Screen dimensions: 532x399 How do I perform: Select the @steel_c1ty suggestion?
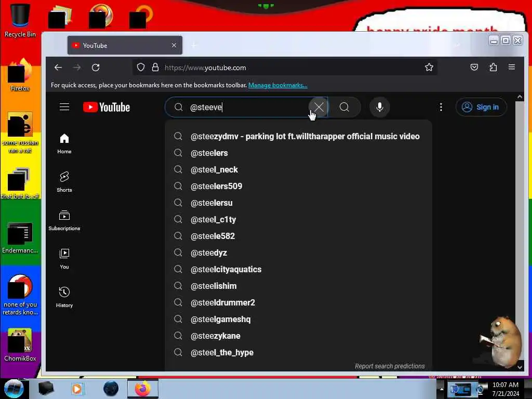point(298,220)
